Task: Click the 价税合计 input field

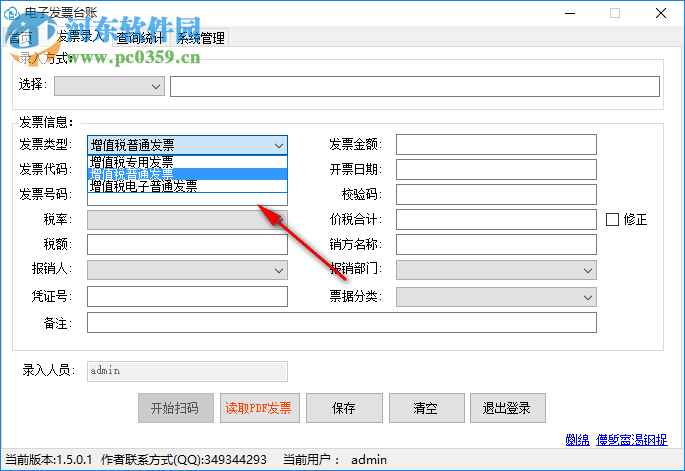Action: pyautogui.click(x=496, y=219)
